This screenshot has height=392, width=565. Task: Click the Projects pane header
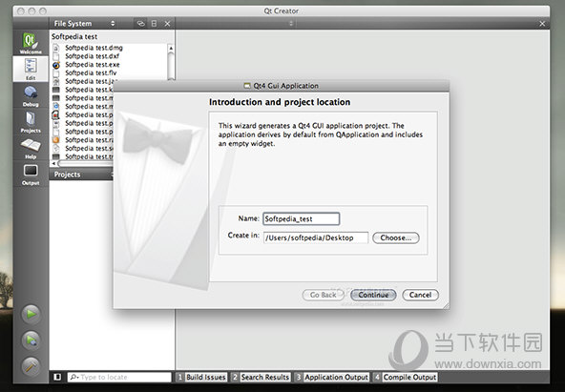click(x=81, y=175)
